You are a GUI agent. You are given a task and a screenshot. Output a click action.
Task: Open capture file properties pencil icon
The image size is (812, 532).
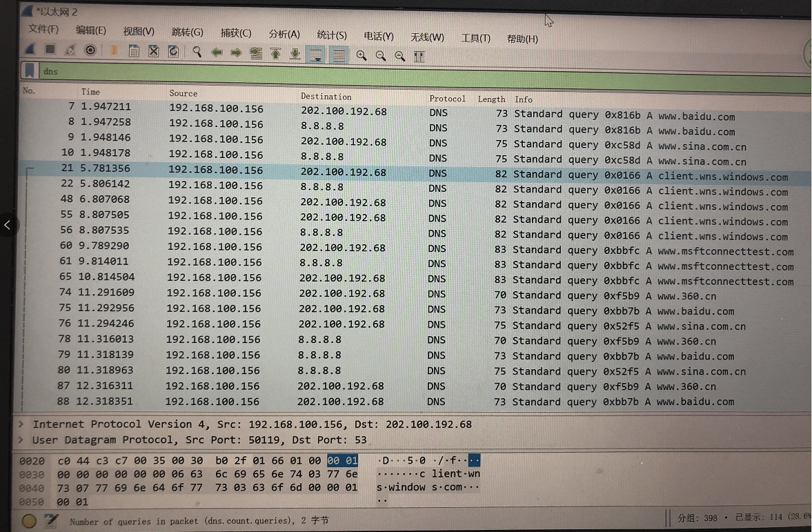point(51,520)
